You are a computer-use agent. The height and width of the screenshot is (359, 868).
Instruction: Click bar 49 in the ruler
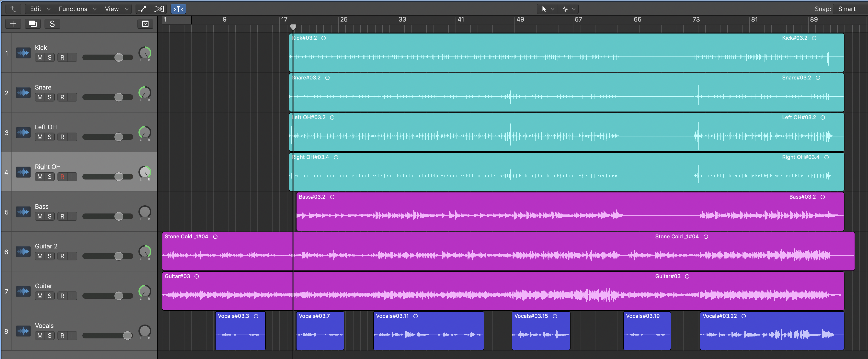[520, 20]
